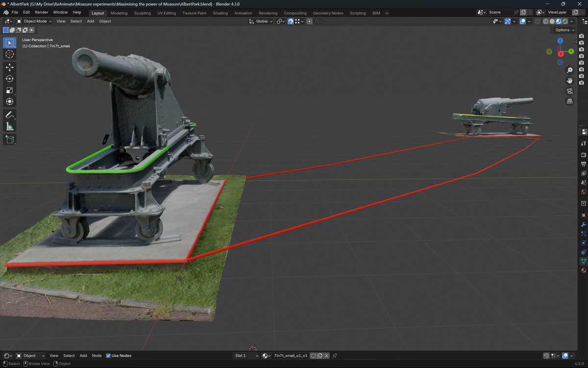The image size is (588, 368).
Task: Select the Measure tool
Action: (x=10, y=127)
